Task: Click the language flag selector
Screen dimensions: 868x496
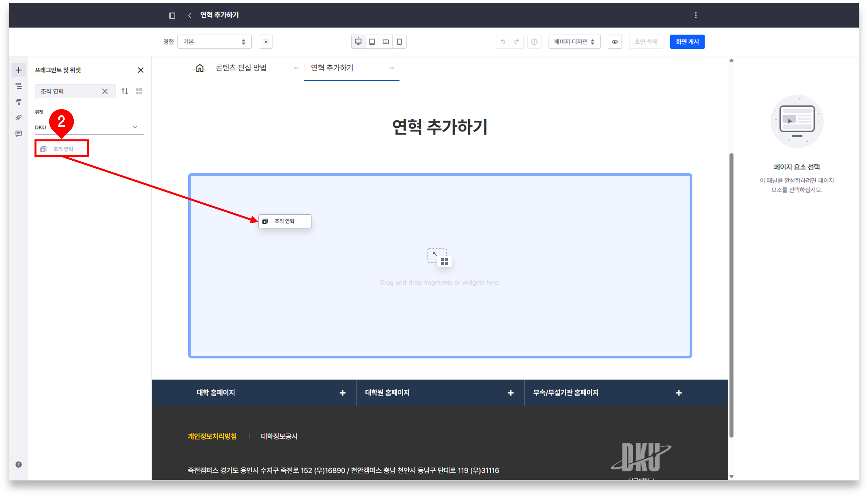Action: (266, 42)
